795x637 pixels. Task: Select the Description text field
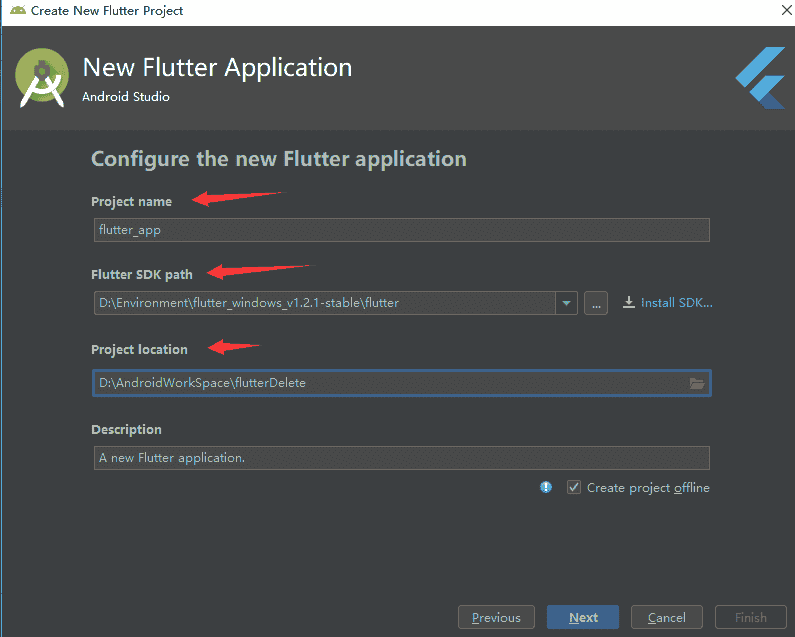pos(400,458)
